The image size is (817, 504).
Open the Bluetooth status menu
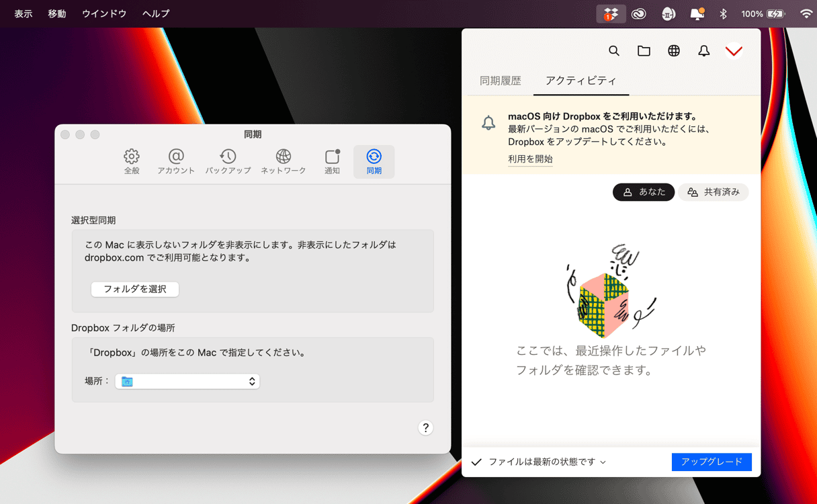click(724, 13)
